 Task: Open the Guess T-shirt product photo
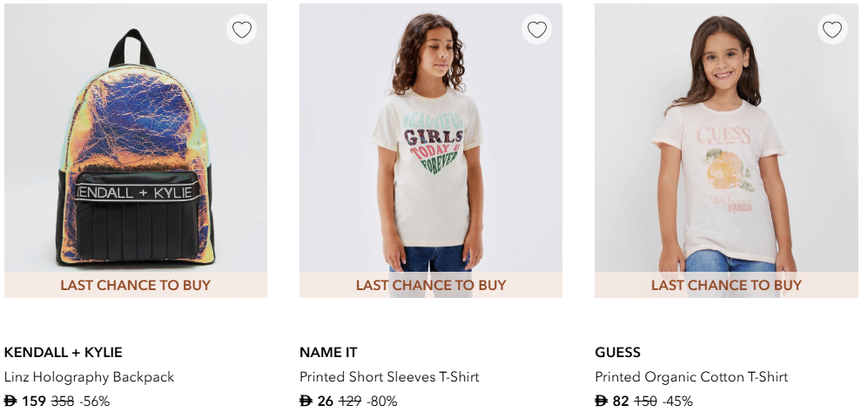coord(725,148)
